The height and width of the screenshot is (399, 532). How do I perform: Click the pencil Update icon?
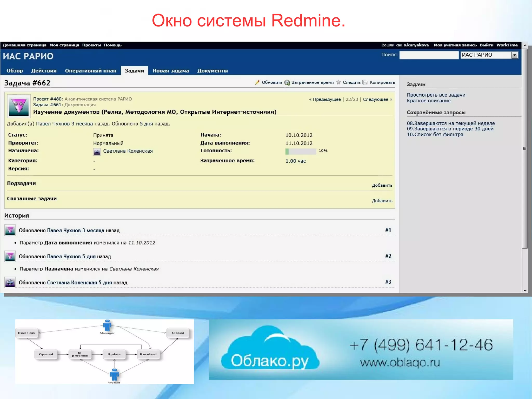click(257, 82)
